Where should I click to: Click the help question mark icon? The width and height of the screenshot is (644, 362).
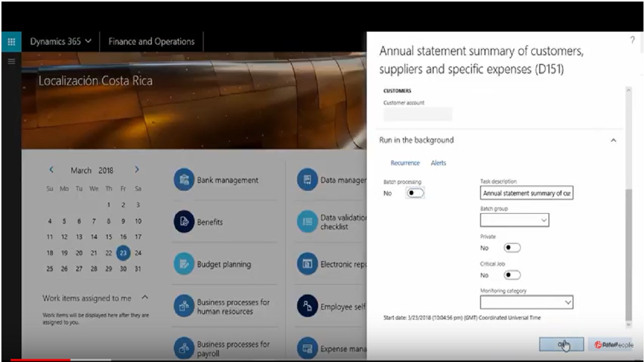click(632, 41)
